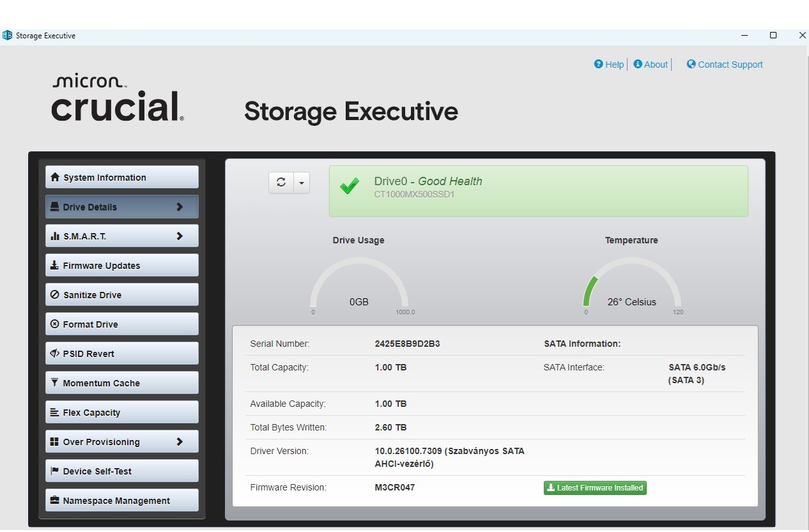
Task: Maximize the Storage Executive window
Action: point(773,36)
